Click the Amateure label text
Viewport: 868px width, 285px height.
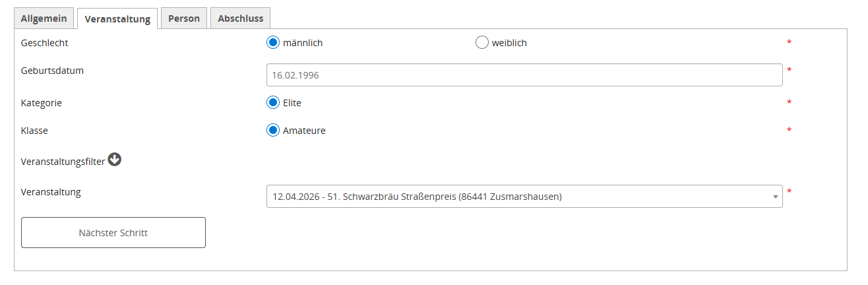tap(304, 131)
